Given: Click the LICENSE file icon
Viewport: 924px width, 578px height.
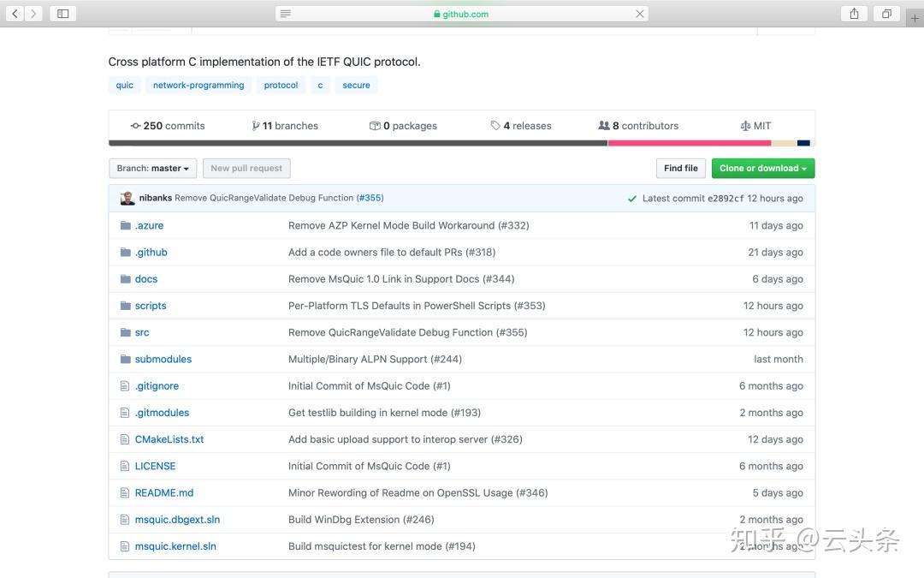Looking at the screenshot, I should tap(126, 467).
